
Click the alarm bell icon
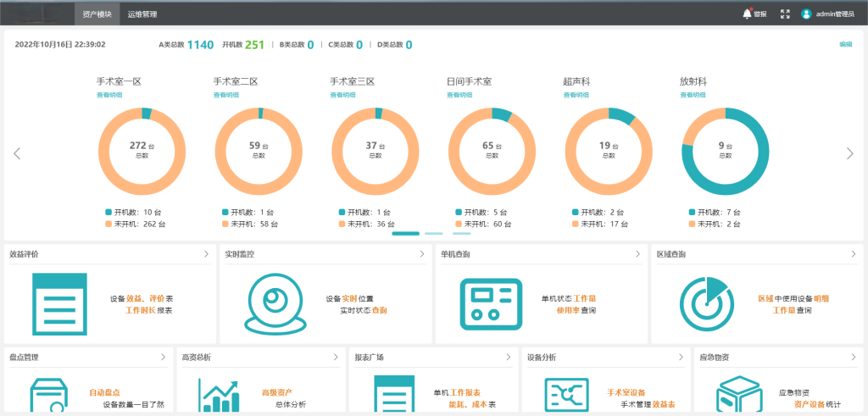point(747,14)
